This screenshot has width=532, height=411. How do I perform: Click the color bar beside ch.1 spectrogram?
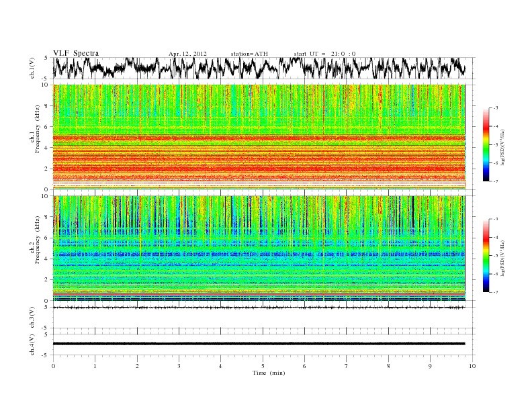click(486, 144)
